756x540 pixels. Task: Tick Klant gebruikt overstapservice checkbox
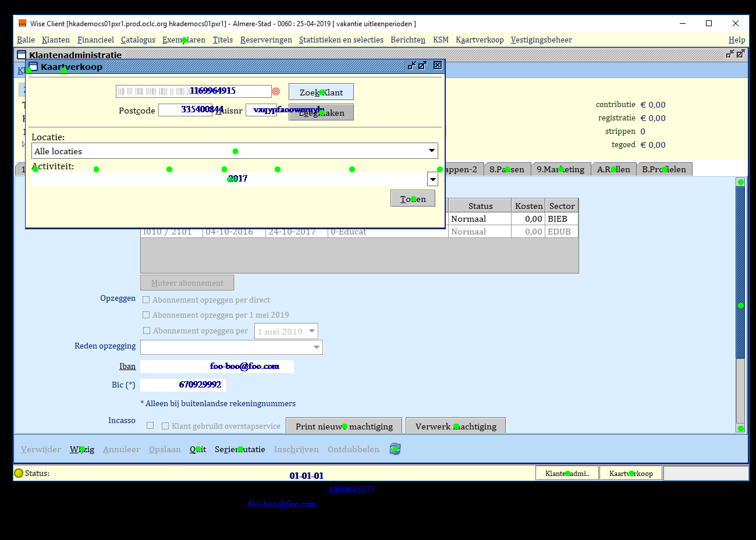165,426
